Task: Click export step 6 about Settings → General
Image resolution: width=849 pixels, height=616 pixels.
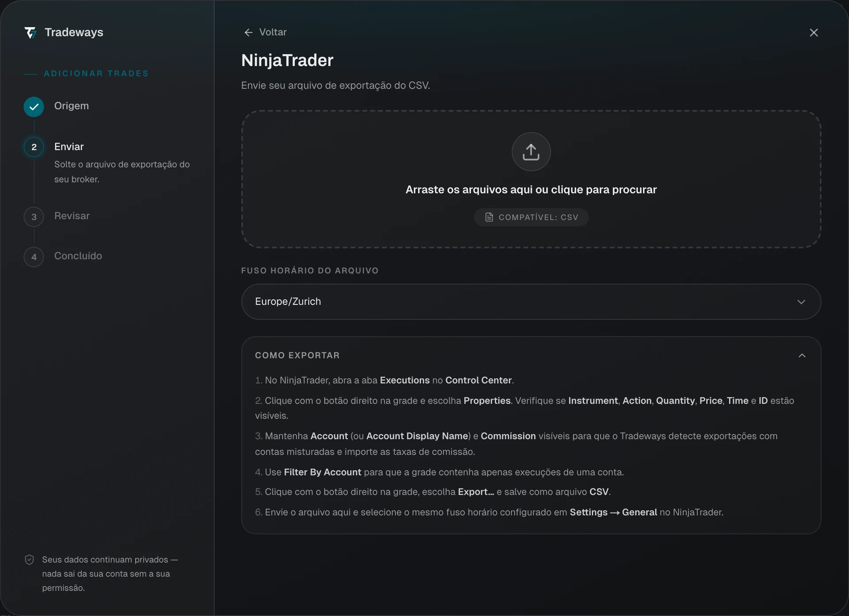Action: pos(490,513)
